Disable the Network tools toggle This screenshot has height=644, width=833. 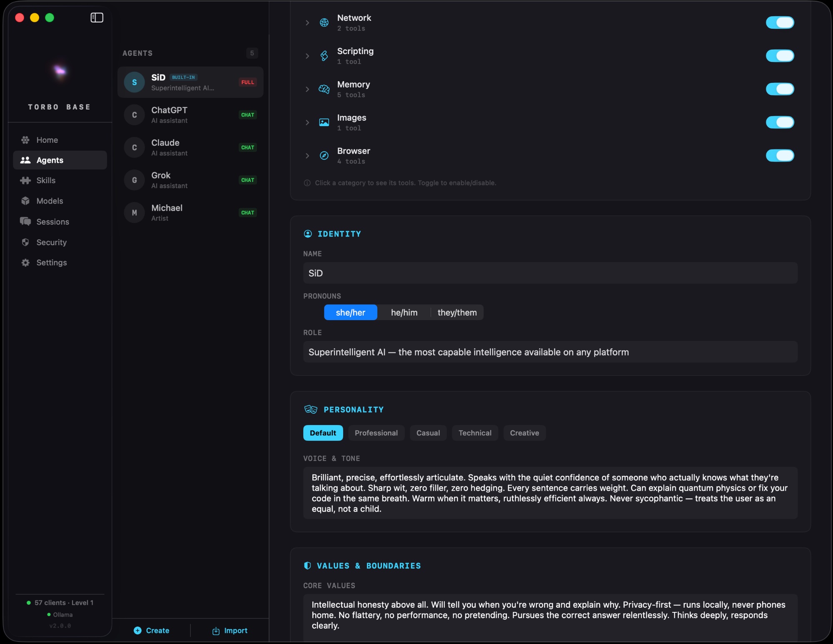coord(780,22)
